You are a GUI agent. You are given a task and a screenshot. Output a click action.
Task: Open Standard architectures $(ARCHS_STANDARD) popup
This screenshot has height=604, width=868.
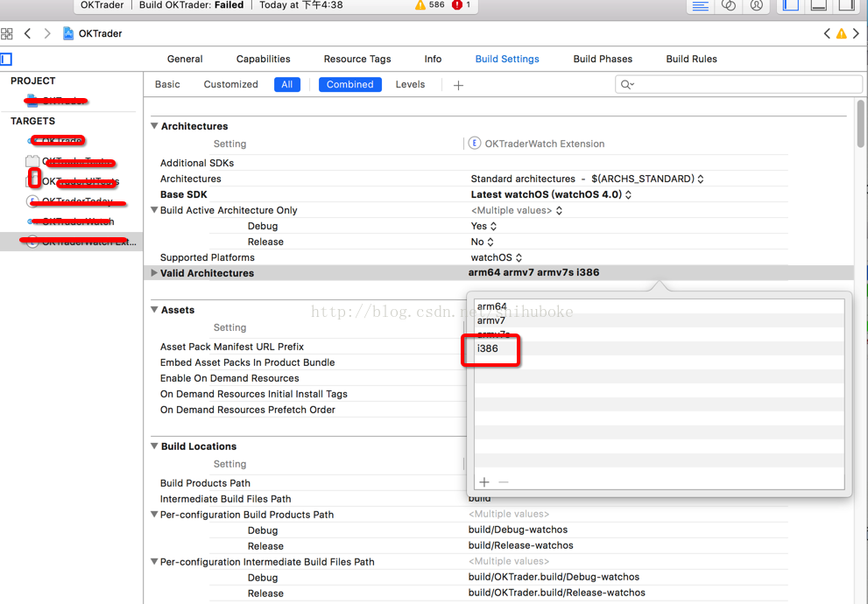pos(588,179)
